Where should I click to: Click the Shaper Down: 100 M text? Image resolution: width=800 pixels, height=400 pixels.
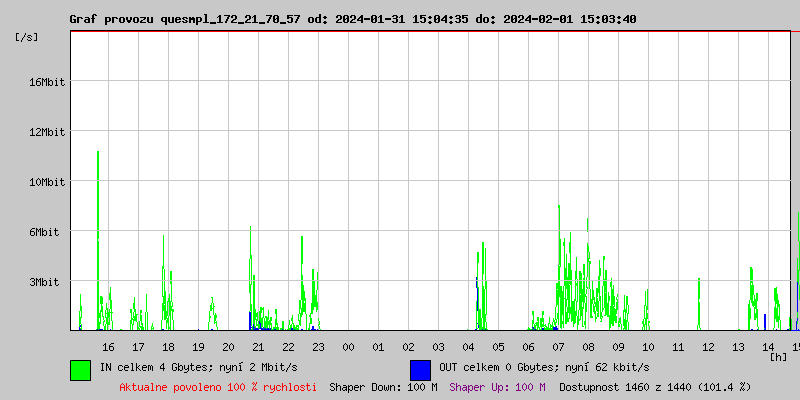tap(383, 387)
